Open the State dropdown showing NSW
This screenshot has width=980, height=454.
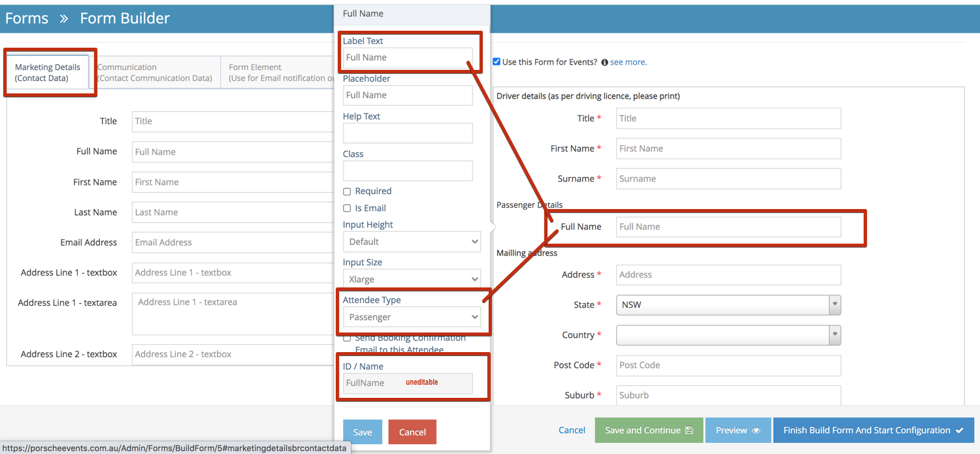coord(728,304)
